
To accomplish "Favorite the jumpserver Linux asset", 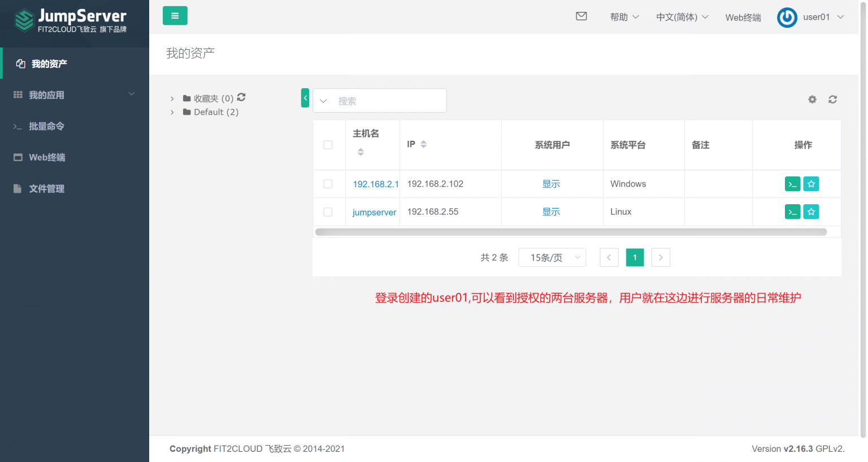I will (811, 211).
